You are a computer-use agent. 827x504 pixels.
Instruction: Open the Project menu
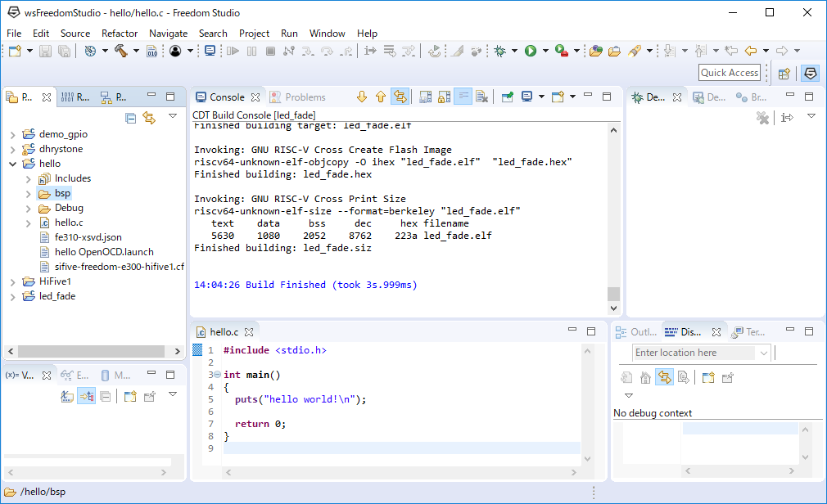coord(254,34)
